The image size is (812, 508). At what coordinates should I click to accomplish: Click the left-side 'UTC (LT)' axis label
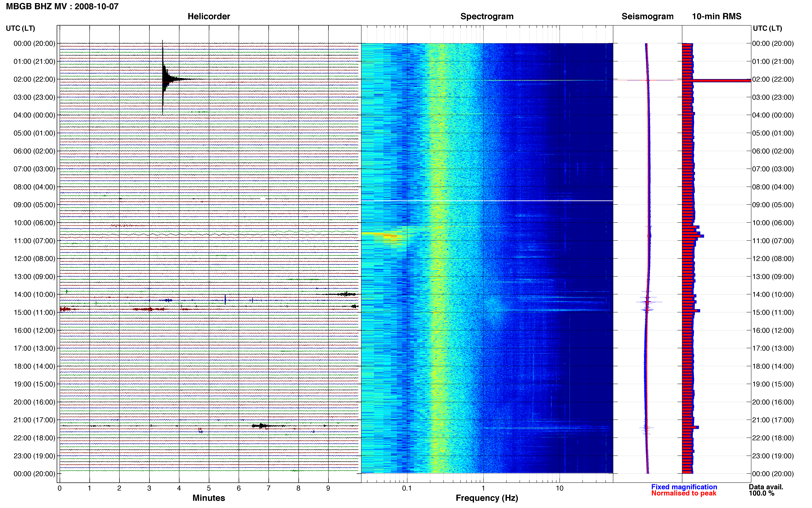[21, 28]
